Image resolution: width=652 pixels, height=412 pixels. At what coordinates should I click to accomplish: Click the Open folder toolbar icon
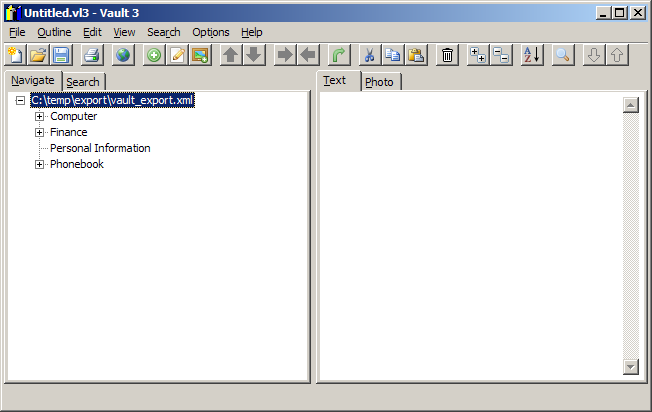38,55
